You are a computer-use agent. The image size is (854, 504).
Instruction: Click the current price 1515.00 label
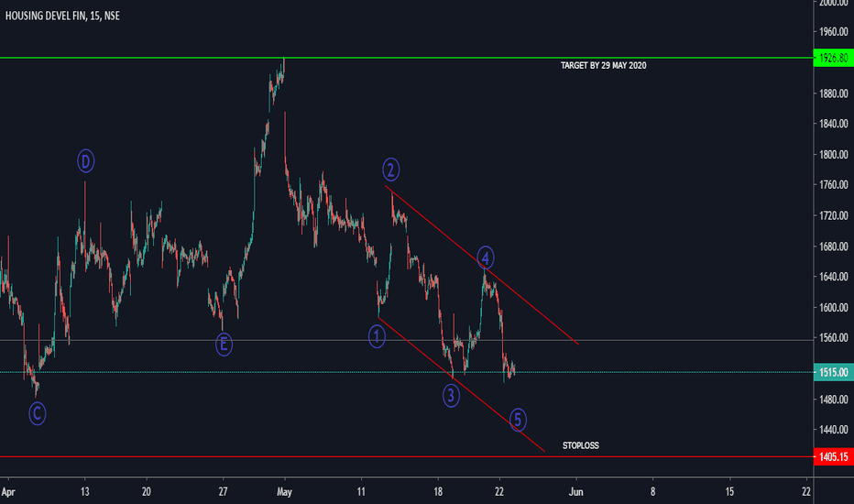[x=833, y=373]
